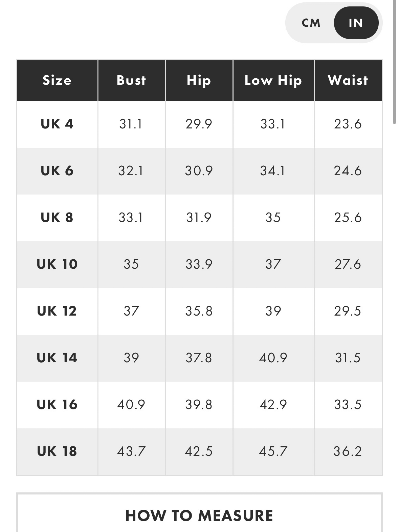This screenshot has height=532, width=399.
Task: Click the UK 18 bust value 43.7
Action: coord(131,451)
